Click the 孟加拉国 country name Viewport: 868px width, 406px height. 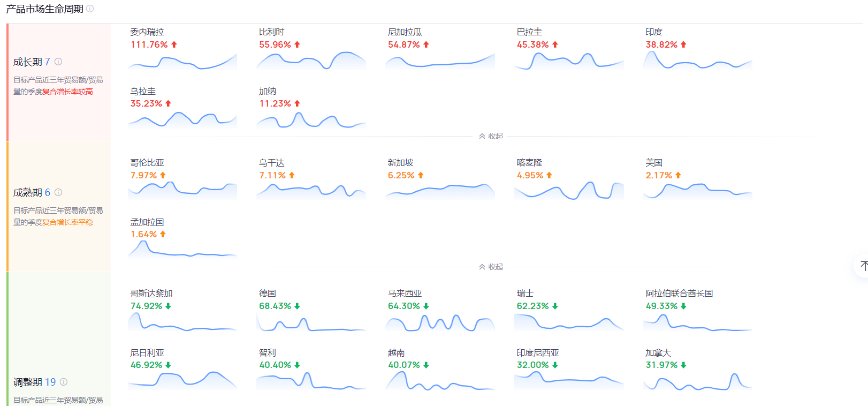[x=147, y=222]
